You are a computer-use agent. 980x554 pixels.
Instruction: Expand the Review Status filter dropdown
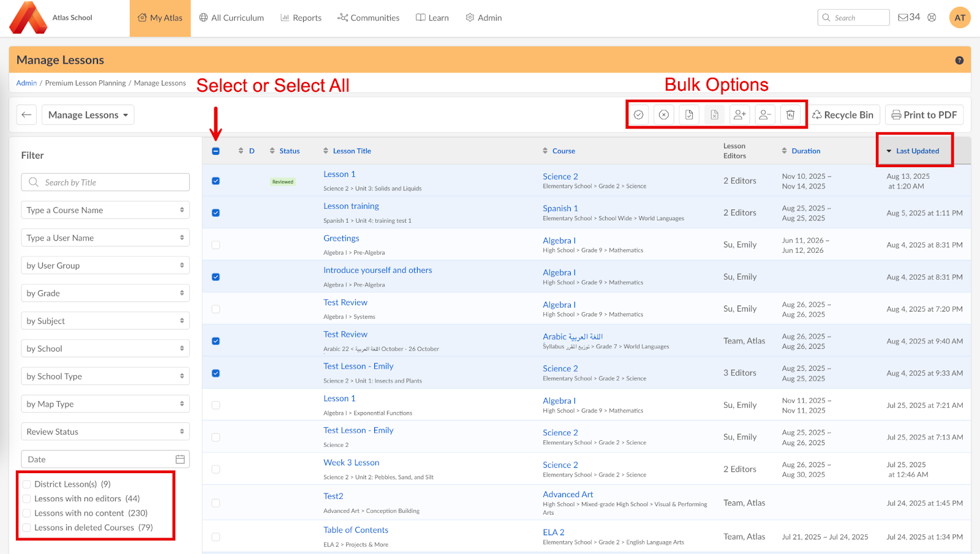(105, 432)
